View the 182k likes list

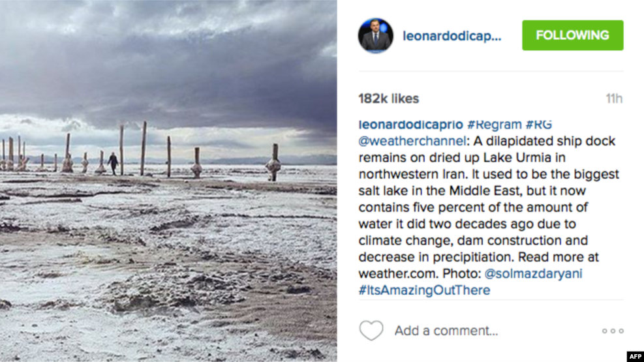(388, 98)
